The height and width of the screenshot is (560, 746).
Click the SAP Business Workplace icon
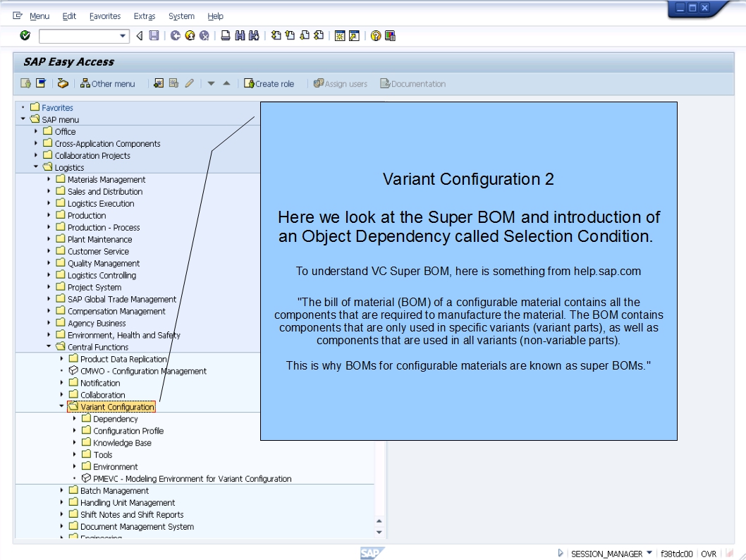coord(63,84)
